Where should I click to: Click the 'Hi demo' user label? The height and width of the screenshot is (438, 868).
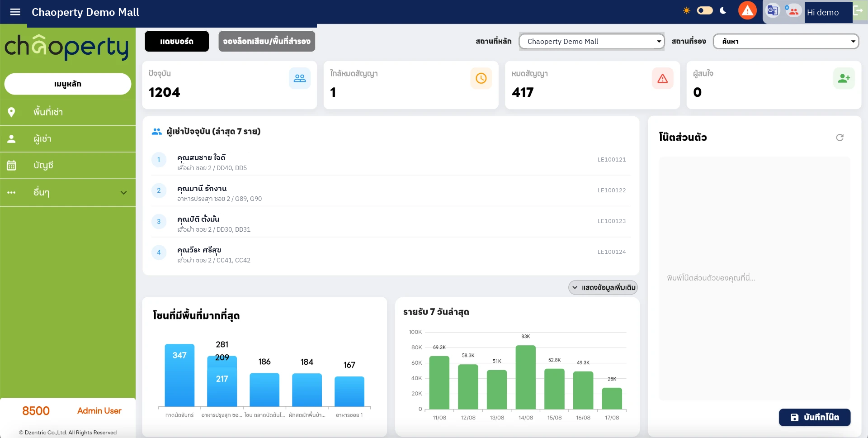coord(823,13)
